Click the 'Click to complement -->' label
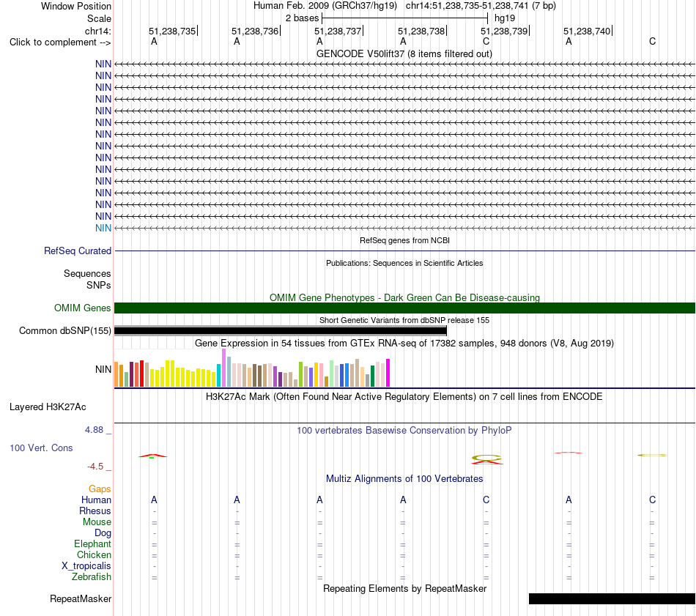 click(60, 42)
